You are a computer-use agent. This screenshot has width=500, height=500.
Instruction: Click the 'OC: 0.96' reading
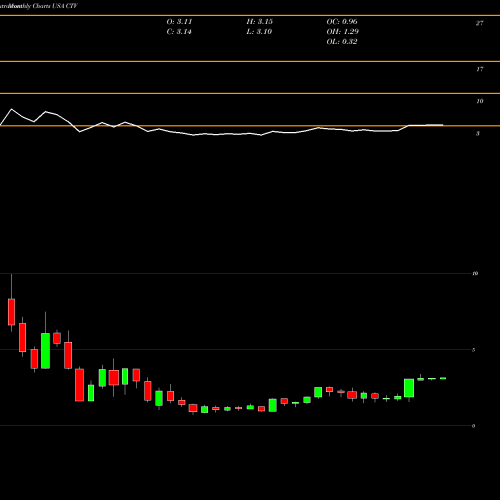coord(342,22)
